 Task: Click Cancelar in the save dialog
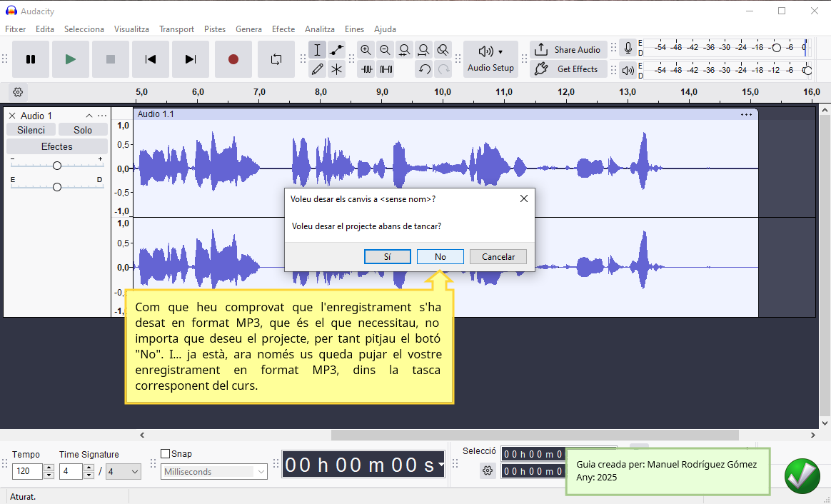click(x=498, y=256)
